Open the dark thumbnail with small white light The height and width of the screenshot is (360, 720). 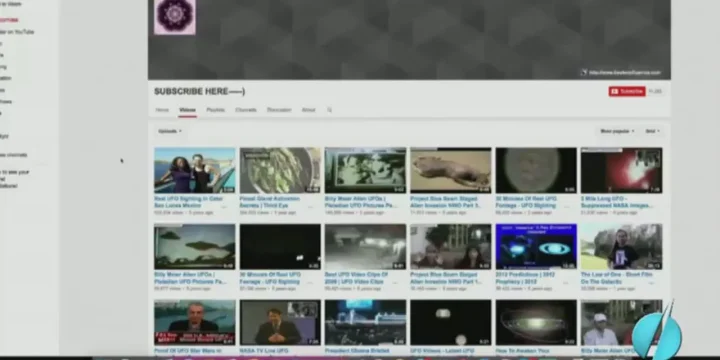tap(280, 247)
